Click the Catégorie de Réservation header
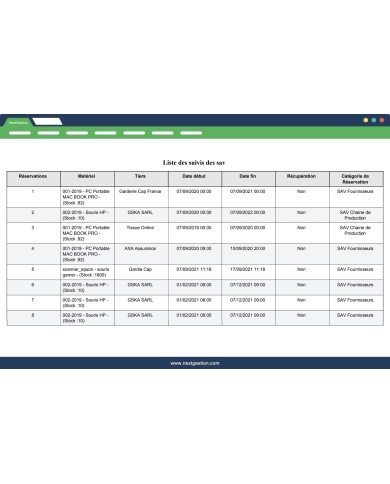The width and height of the screenshot is (390, 484). click(355, 179)
